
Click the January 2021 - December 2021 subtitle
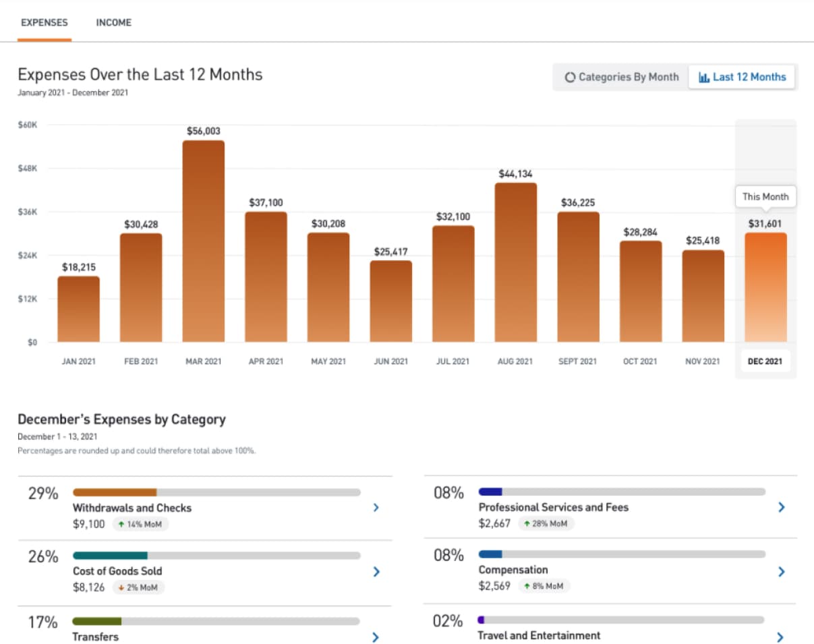(x=73, y=93)
